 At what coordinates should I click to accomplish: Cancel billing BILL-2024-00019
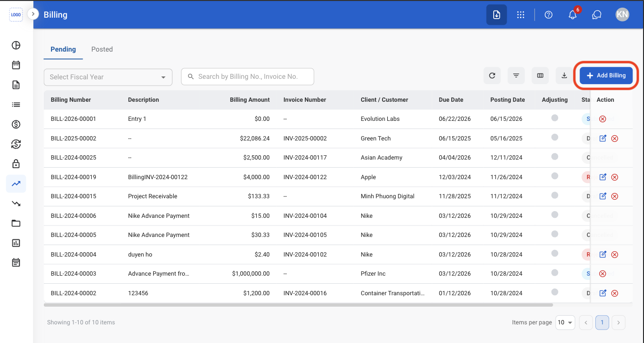coord(614,177)
